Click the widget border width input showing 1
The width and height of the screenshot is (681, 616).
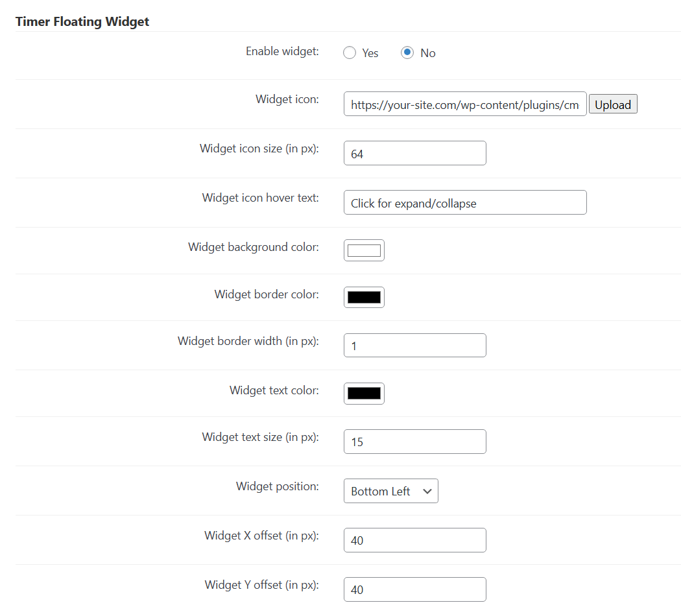click(x=414, y=345)
